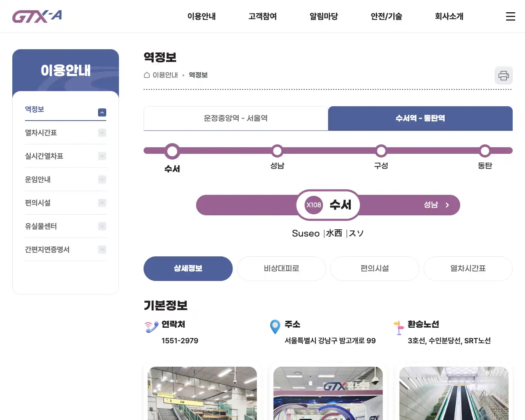This screenshot has height=420, width=525.
Task: Select the 동탄 station marker on the line
Action: click(x=485, y=151)
